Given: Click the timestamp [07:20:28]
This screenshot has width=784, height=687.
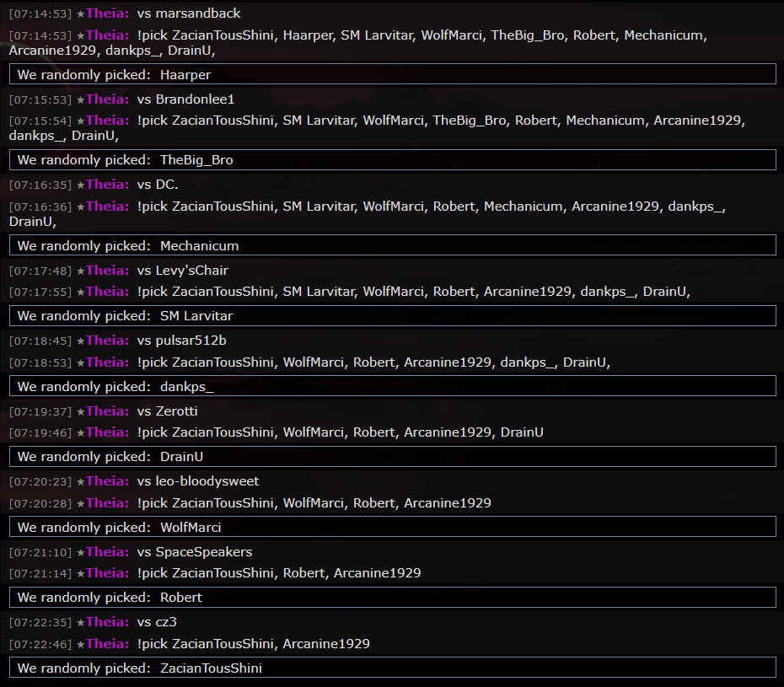Looking at the screenshot, I should click(x=40, y=503).
